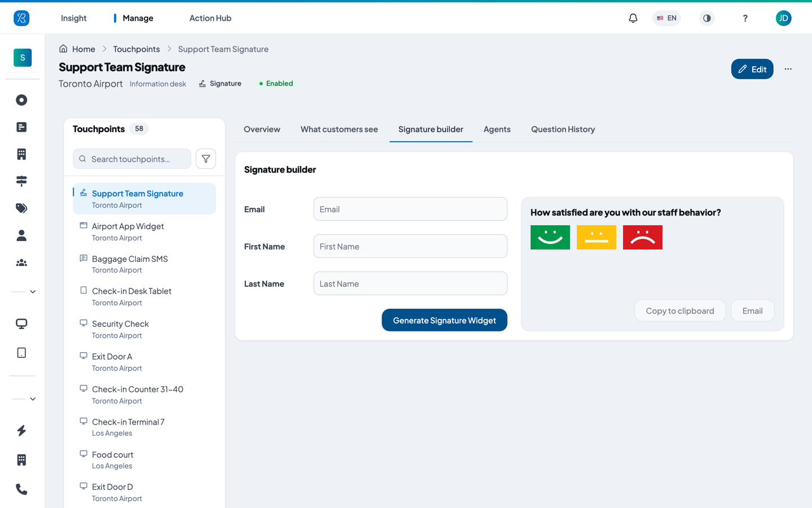Viewport: 812px width, 508px height.
Task: Open the help question mark
Action: tap(745, 18)
